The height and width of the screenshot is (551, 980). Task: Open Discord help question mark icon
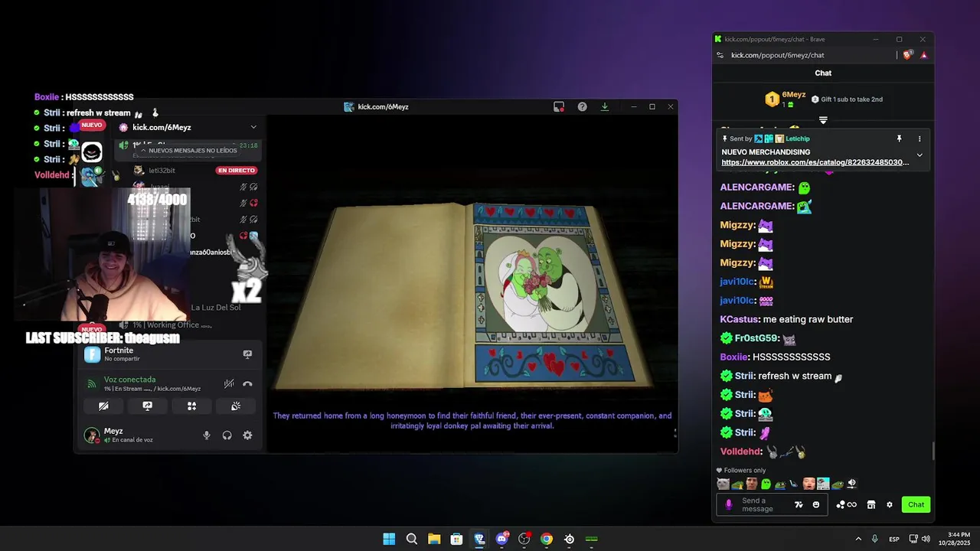point(582,106)
